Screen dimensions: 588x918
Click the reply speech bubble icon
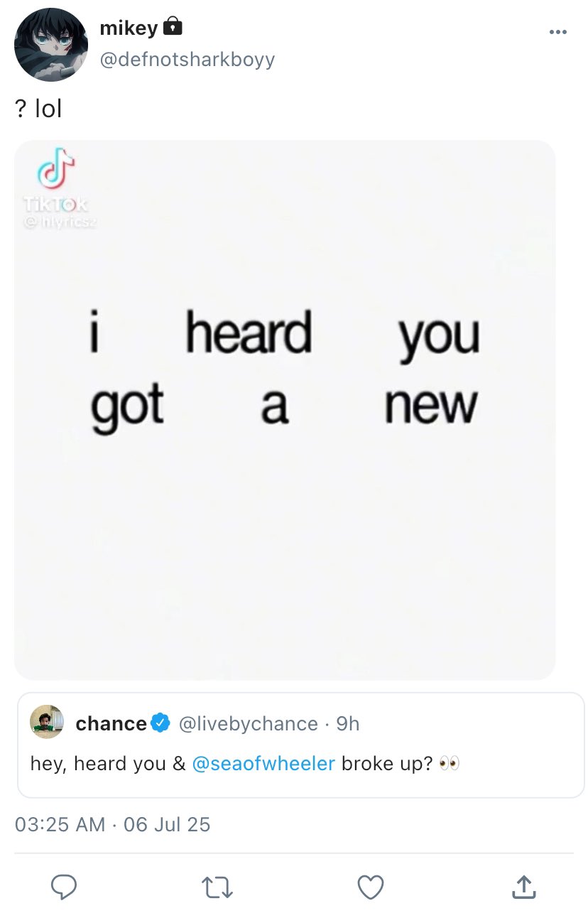coord(63,886)
